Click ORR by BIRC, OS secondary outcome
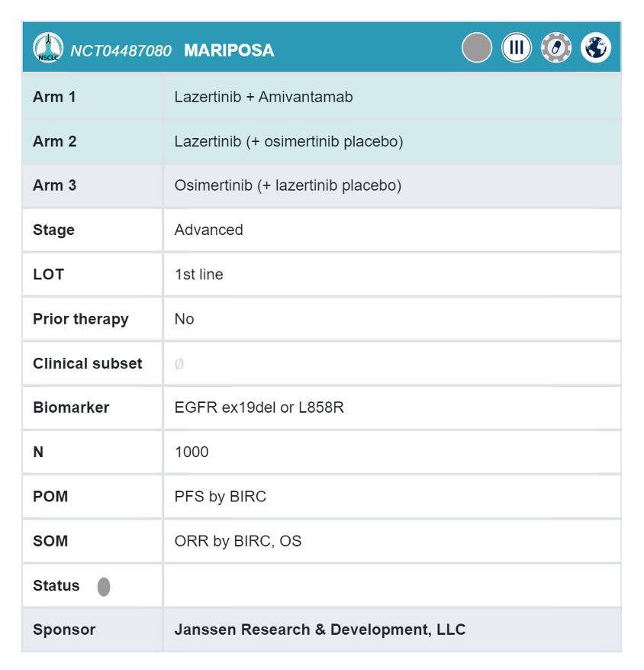 237,541
